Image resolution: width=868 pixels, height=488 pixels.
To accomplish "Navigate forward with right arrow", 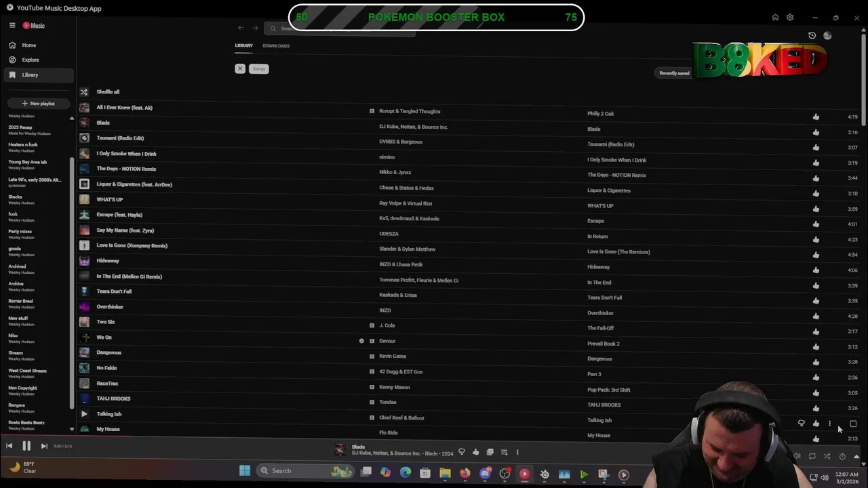I will (x=255, y=28).
